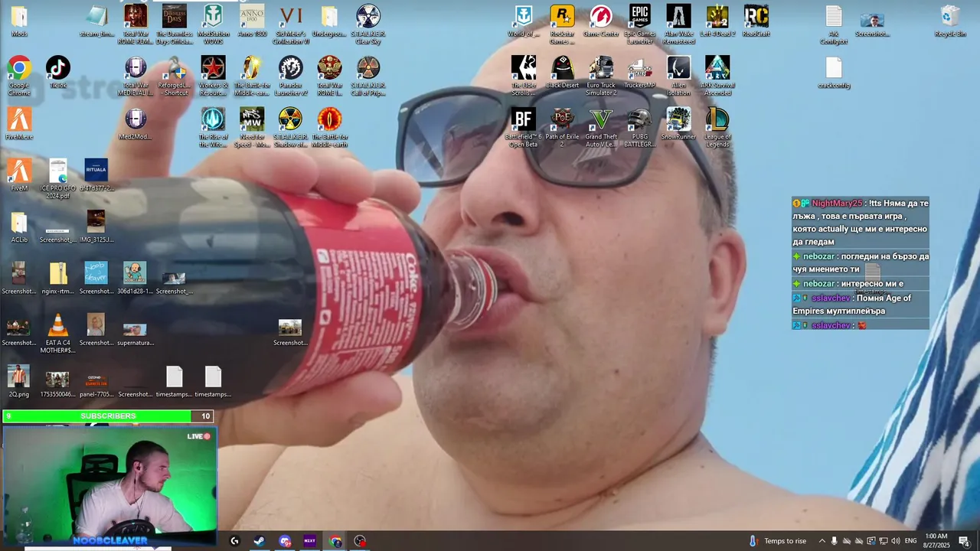This screenshot has height=551, width=980.
Task: Launch Total War ROME REMASTERED shortcut
Action: (x=136, y=24)
